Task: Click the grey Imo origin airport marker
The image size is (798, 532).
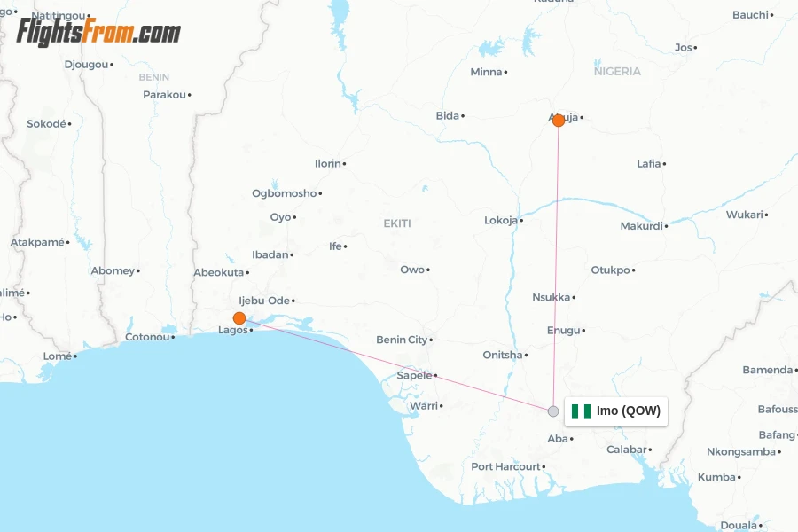Action: tap(553, 411)
